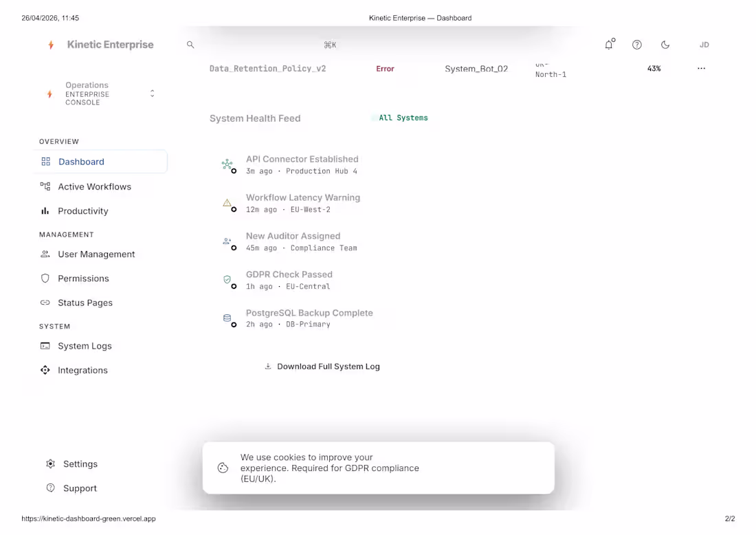
Task: Click the PostgreSQL backup database icon
Action: 227,318
